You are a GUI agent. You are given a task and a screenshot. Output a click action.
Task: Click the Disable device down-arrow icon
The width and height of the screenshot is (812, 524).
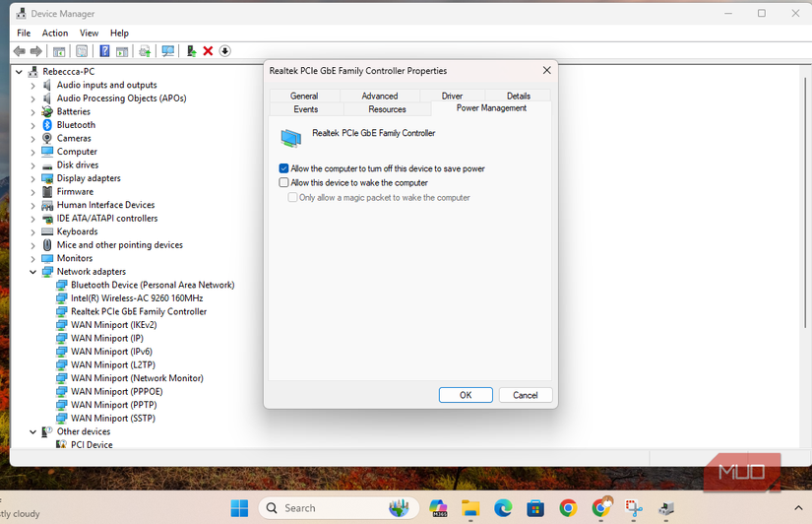tap(224, 51)
